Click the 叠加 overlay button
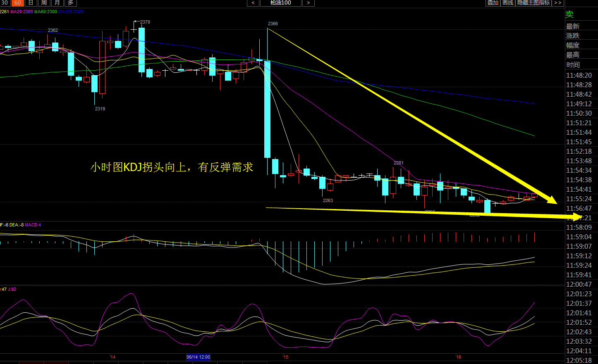 493,2
